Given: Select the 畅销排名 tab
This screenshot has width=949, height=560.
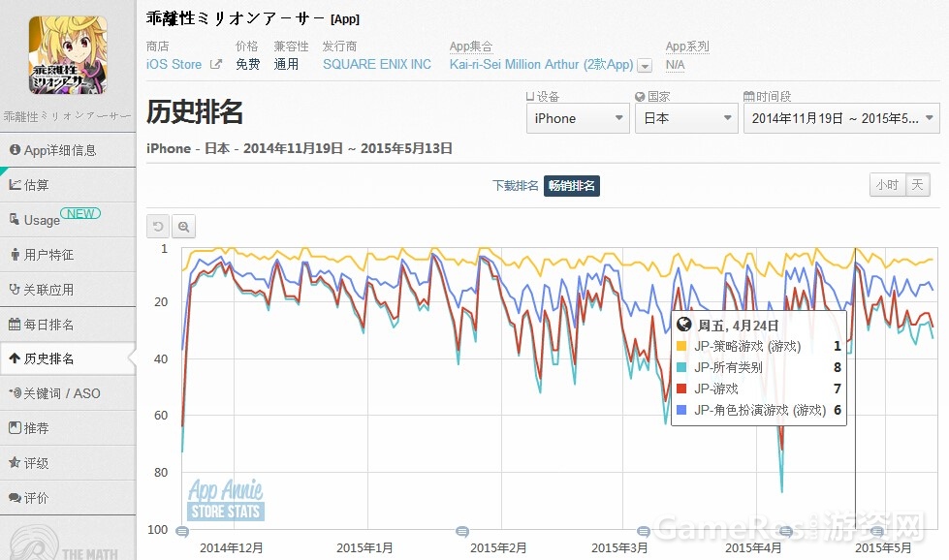Looking at the screenshot, I should pos(571,186).
